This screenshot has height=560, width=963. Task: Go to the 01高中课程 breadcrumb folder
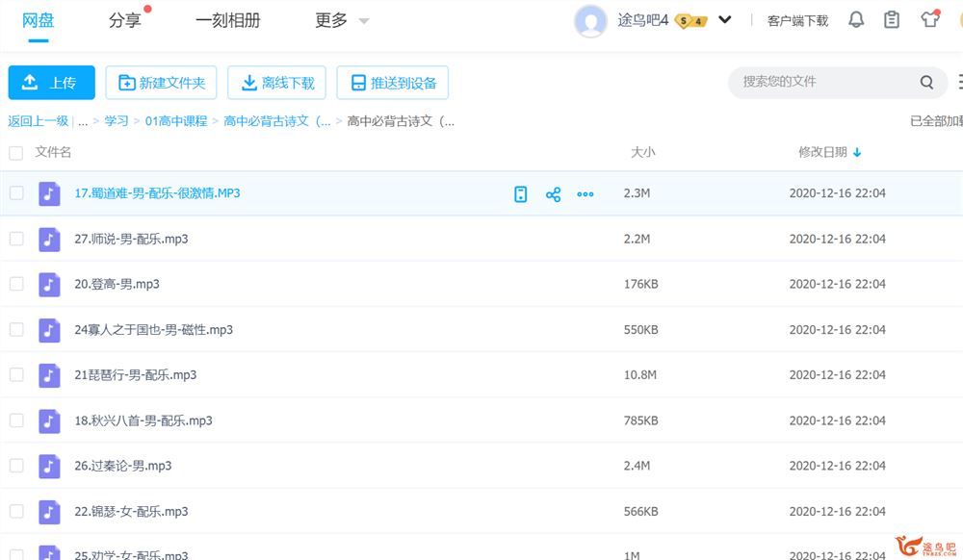[176, 121]
